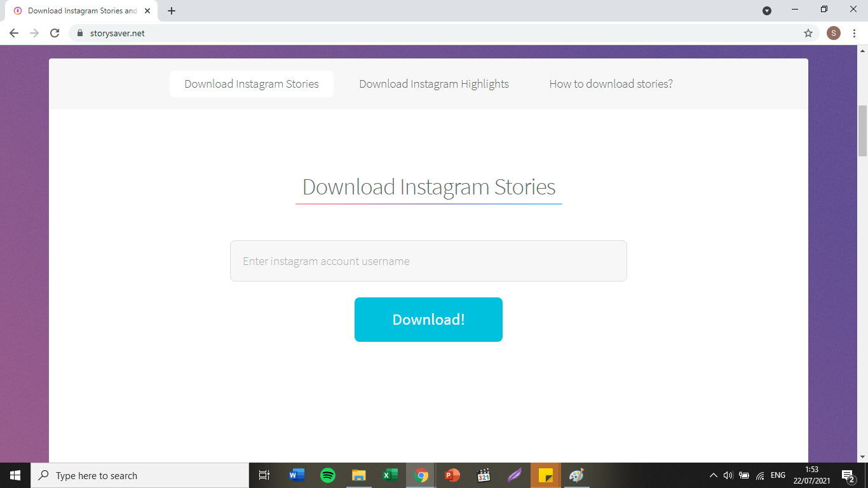The image size is (868, 488).
Task: Click the browser back arrow
Action: 14,33
